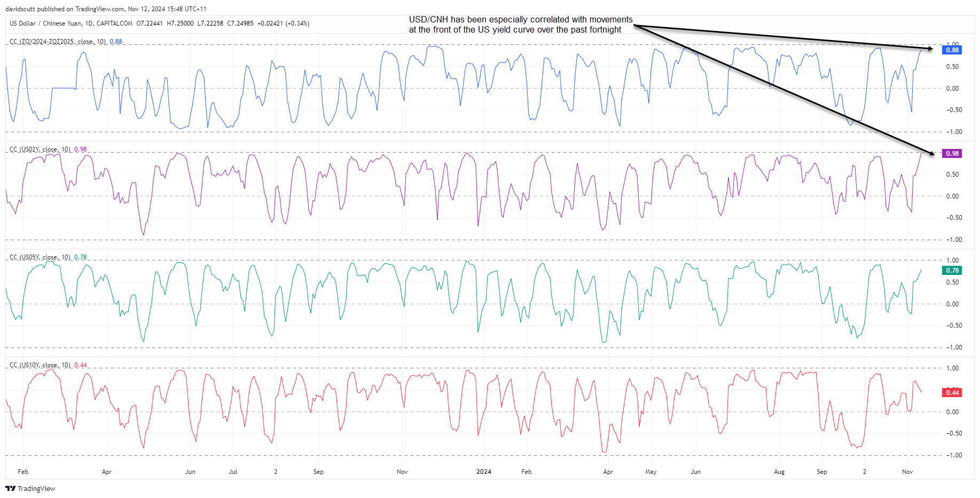This screenshot has width=980, height=498.
Task: Click the purple 0.98 price-scale badge
Action: 952,154
